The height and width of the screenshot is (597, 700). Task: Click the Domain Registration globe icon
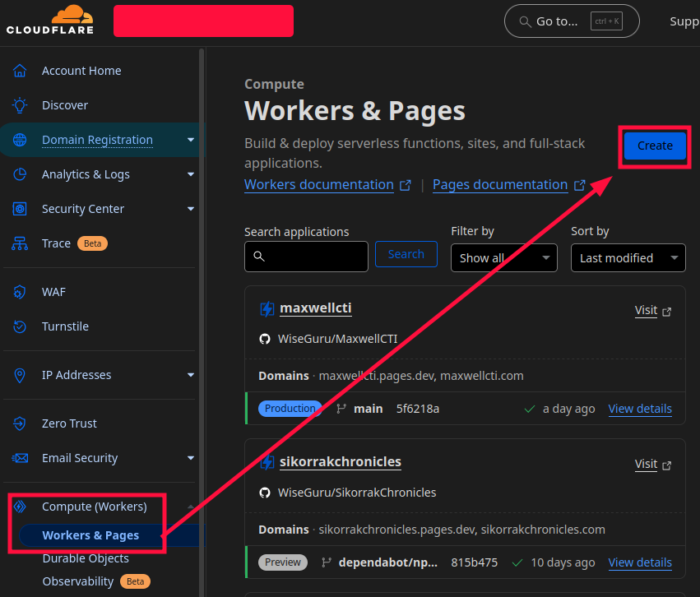pyautogui.click(x=18, y=140)
